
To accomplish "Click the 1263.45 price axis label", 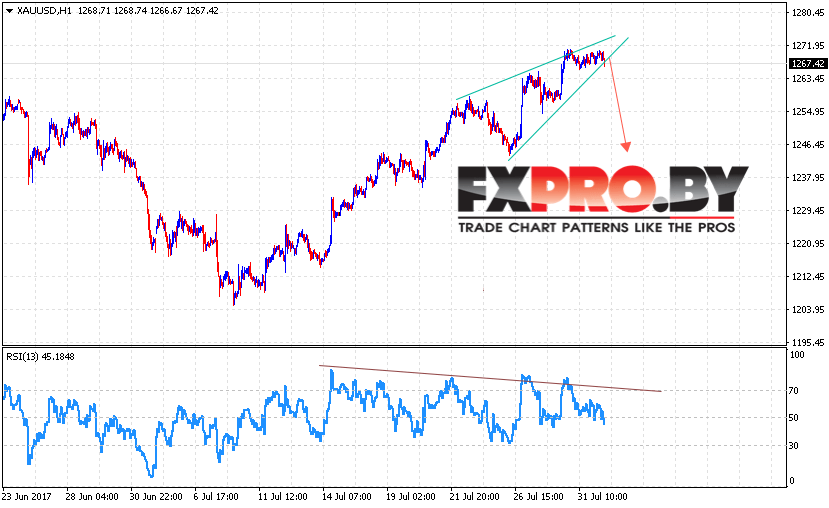I will (808, 79).
